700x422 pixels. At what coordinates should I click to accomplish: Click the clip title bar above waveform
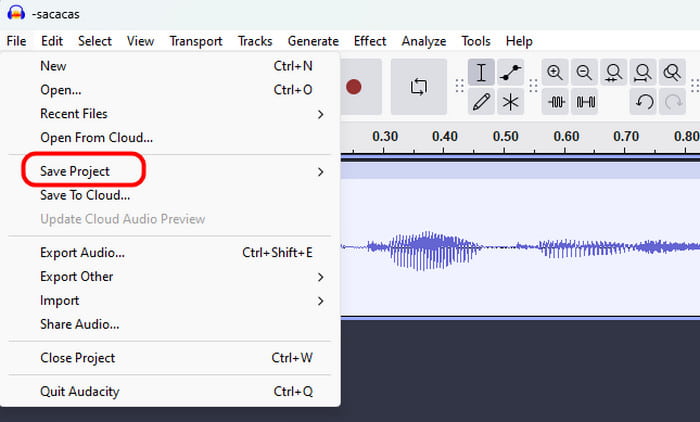click(520, 171)
